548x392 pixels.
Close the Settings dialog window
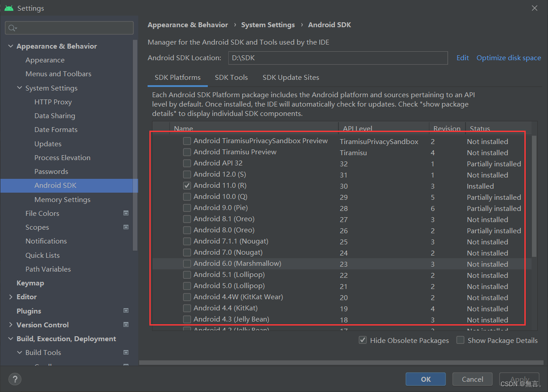point(535,8)
